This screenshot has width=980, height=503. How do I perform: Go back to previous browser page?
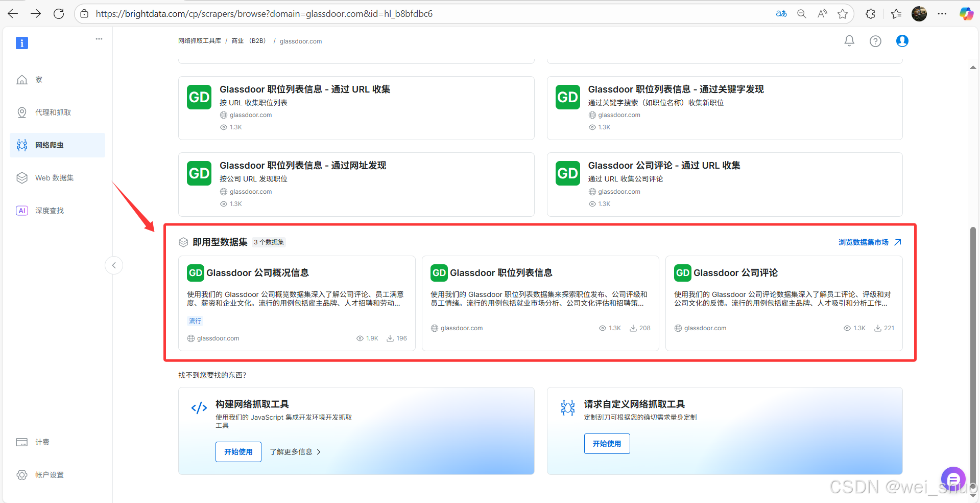[13, 14]
